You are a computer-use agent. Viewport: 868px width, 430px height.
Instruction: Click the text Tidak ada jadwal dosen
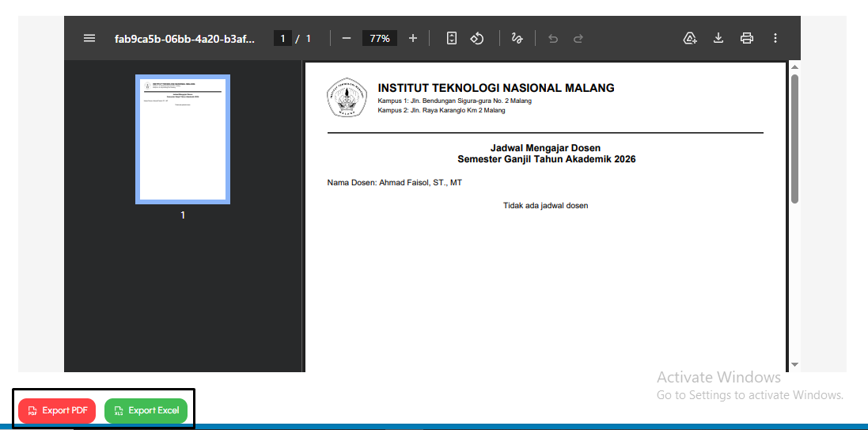point(545,206)
